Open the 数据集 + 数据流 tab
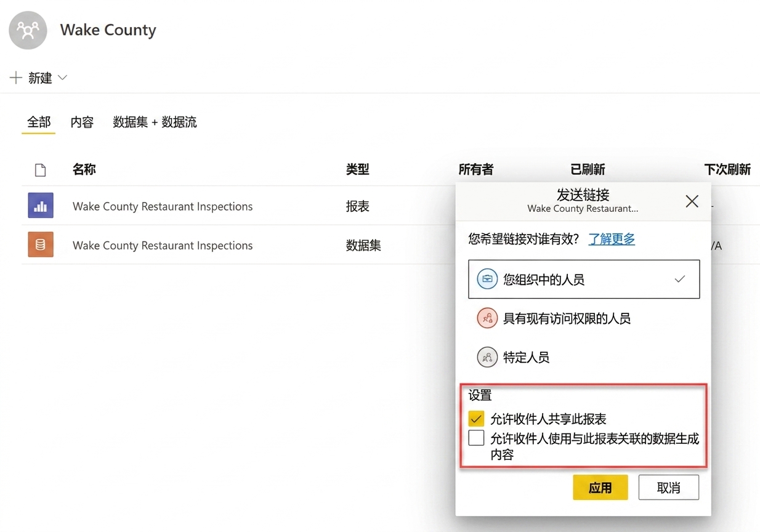Image resolution: width=760 pixels, height=532 pixels. [x=155, y=122]
